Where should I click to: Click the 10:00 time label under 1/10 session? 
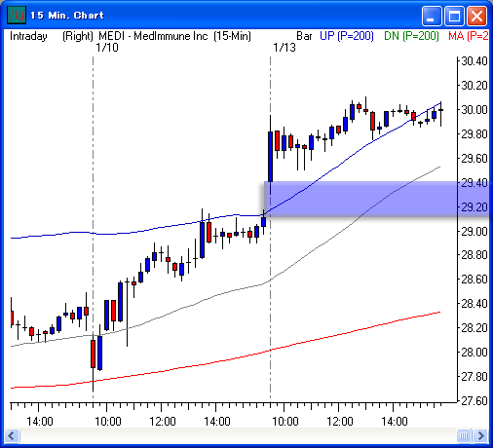108,422
